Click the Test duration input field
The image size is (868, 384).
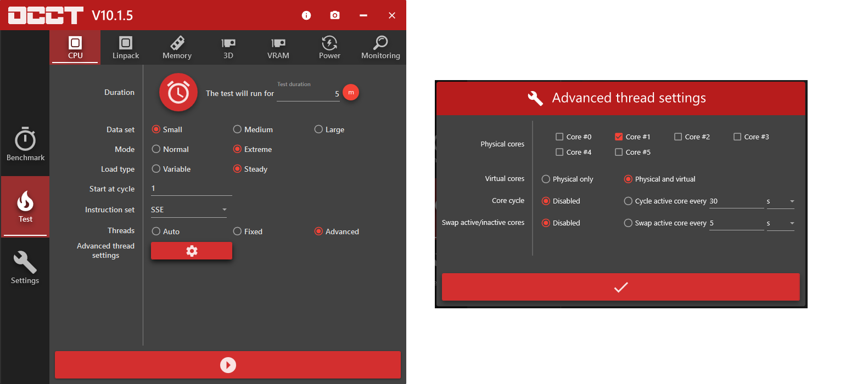308,94
